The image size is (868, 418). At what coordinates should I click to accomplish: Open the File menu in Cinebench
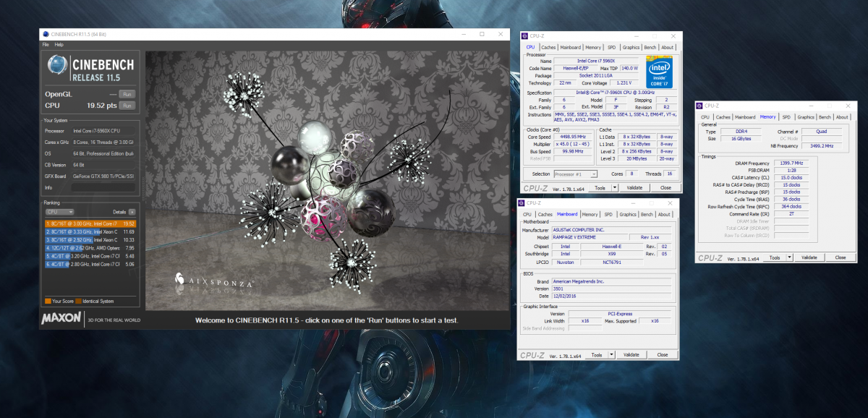tap(46, 45)
